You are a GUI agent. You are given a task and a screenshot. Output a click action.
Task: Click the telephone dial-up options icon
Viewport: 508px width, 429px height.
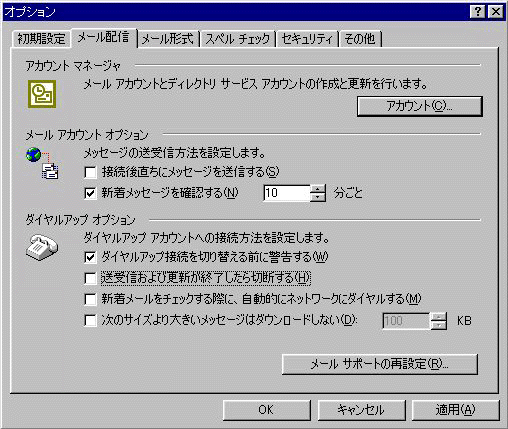42,247
